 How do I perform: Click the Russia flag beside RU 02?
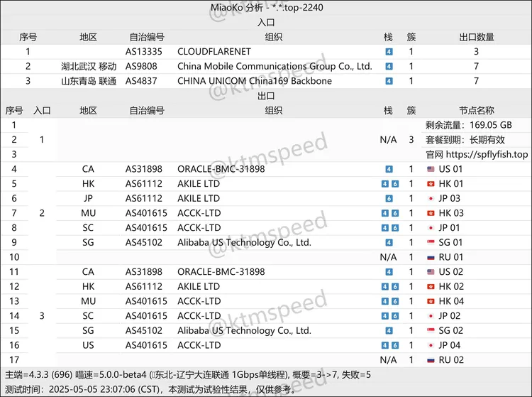(x=431, y=360)
